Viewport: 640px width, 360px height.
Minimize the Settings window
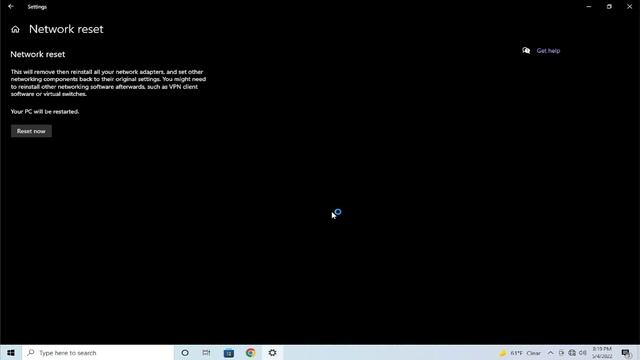click(589, 7)
